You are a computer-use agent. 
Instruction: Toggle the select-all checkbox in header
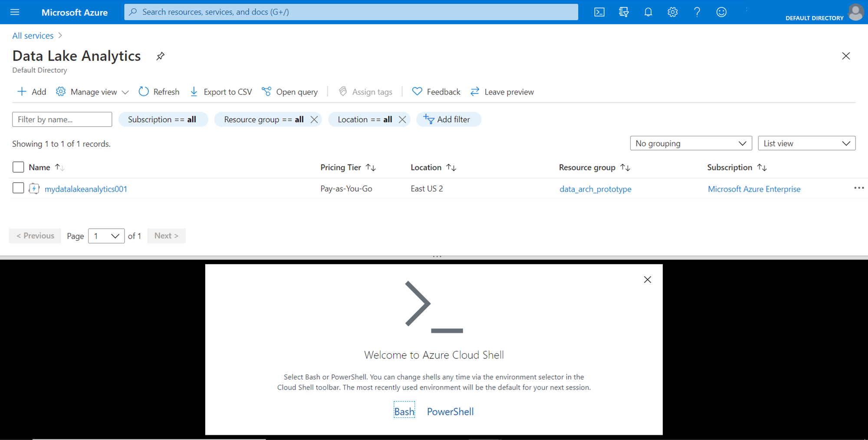(x=18, y=167)
